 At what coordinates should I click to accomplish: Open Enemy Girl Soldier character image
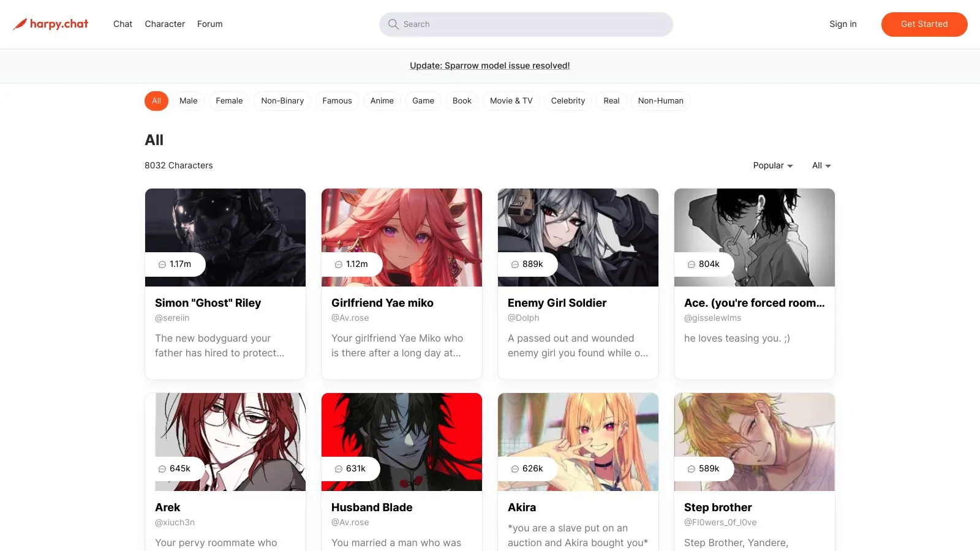pos(578,238)
